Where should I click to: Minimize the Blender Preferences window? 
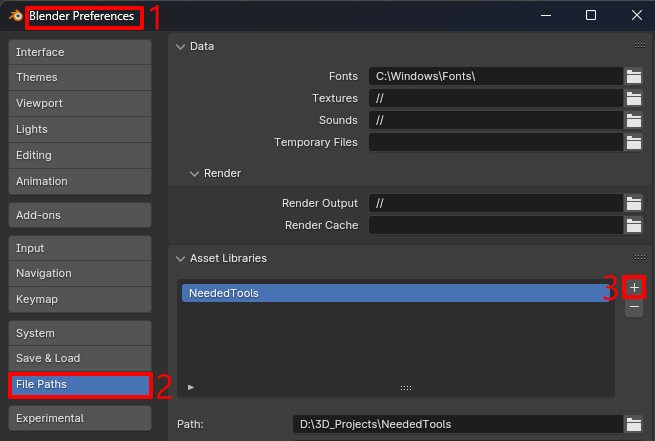click(x=546, y=15)
